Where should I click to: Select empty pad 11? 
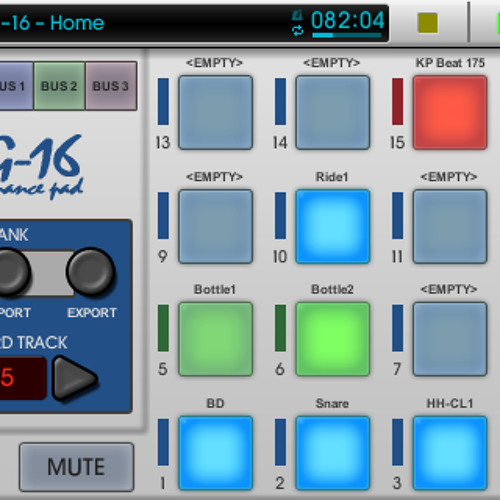[x=450, y=226]
